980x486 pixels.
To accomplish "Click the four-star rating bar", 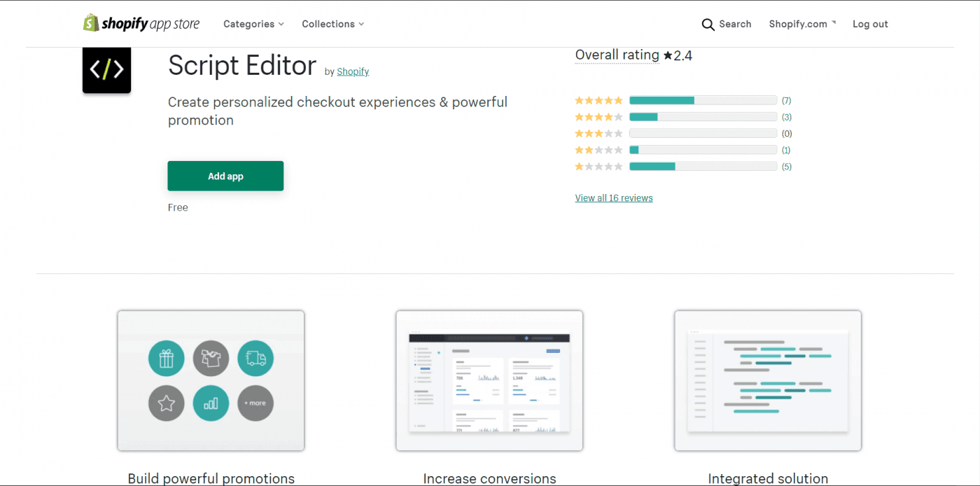I will [703, 117].
